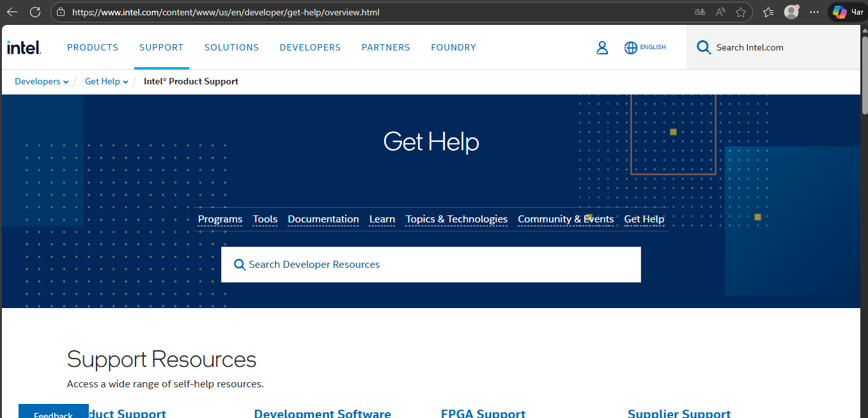Open the PRODUCTS menu
Image resolution: width=868 pixels, height=418 pixels.
[x=93, y=47]
